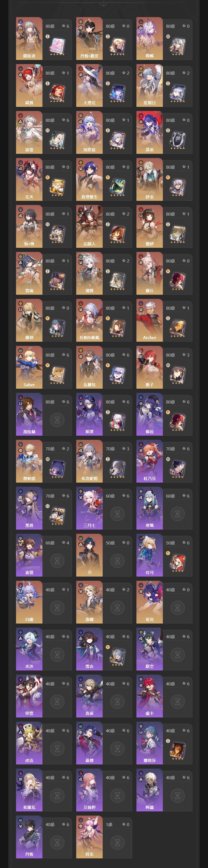Click the light cone icon next to Saber
Image resolution: width=208 pixels, height=868 pixels.
57,375
